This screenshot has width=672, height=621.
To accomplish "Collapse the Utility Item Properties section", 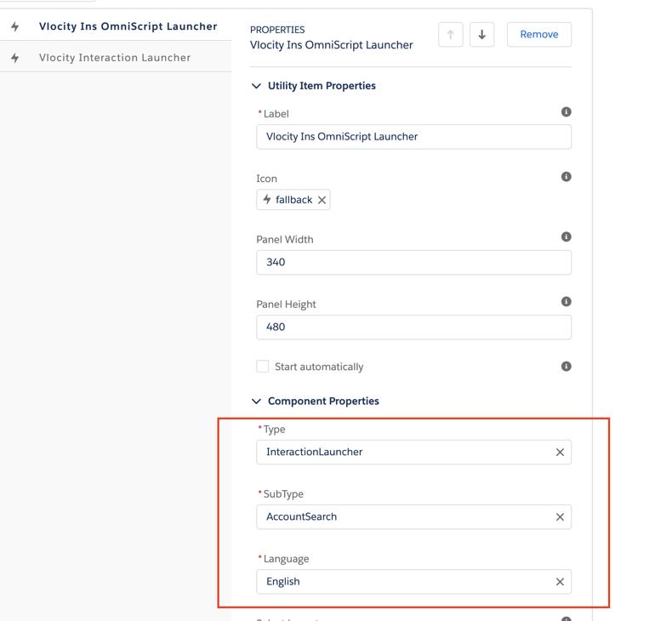I will pos(256,86).
